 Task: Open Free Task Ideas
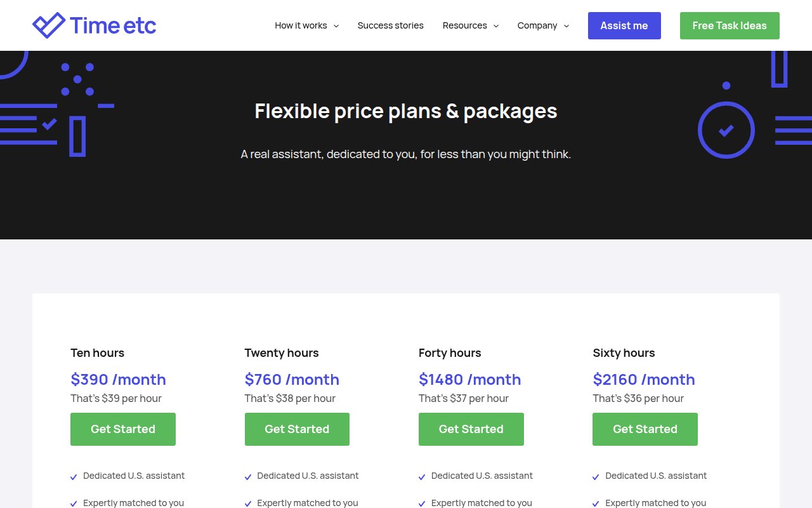click(x=730, y=25)
